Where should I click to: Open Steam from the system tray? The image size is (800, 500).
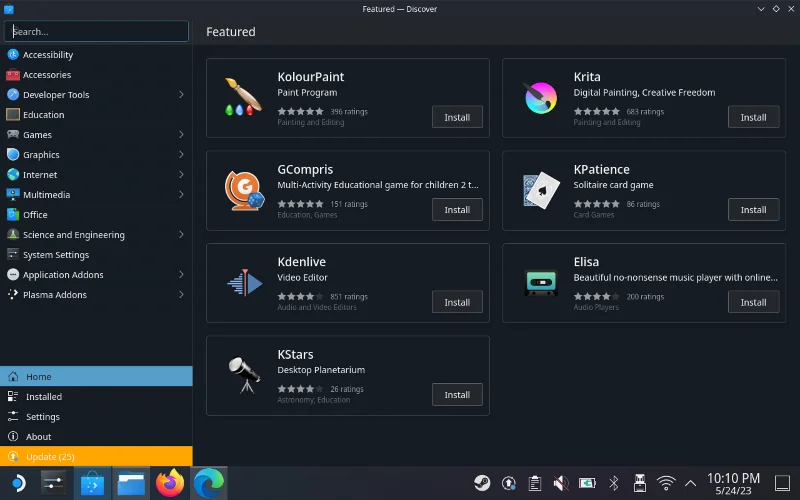[x=482, y=483]
